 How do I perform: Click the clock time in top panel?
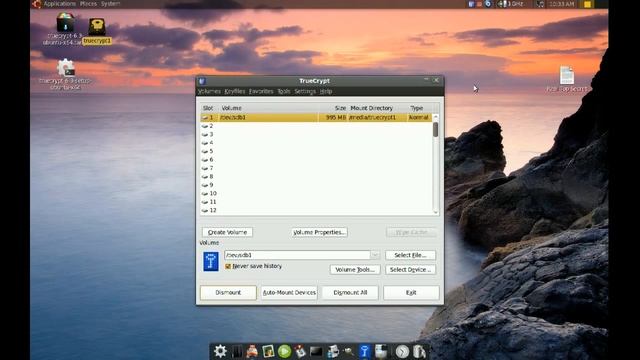[x=561, y=4]
